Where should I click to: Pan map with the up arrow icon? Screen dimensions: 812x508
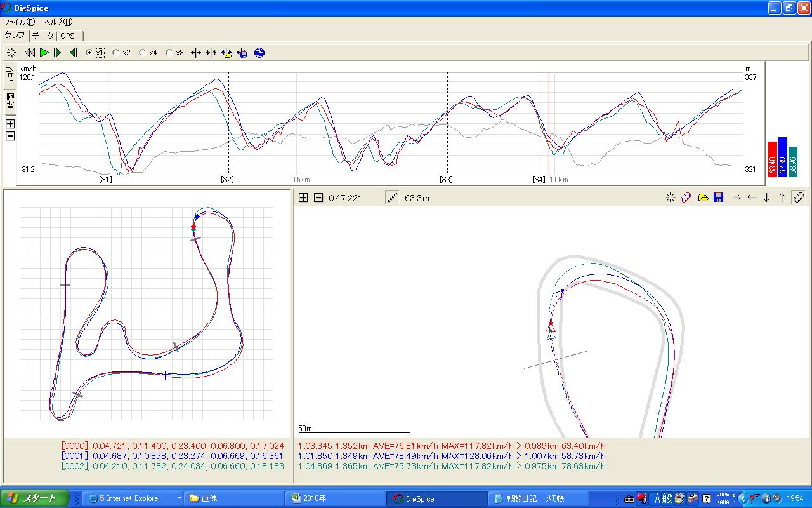tap(782, 197)
